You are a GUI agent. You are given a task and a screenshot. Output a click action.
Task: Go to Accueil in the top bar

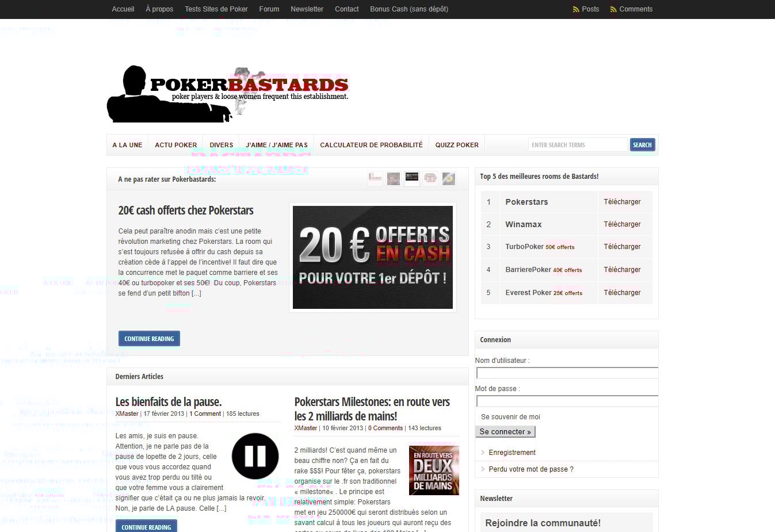123,9
